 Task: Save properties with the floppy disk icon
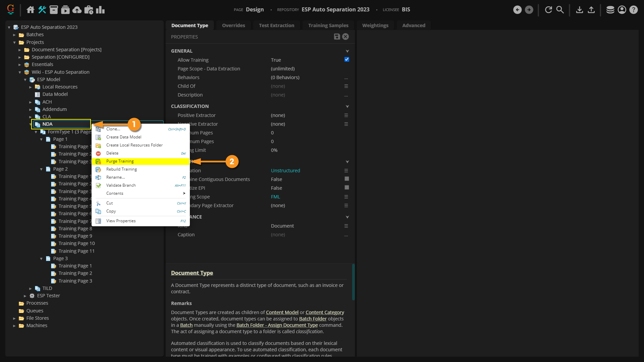(x=337, y=37)
